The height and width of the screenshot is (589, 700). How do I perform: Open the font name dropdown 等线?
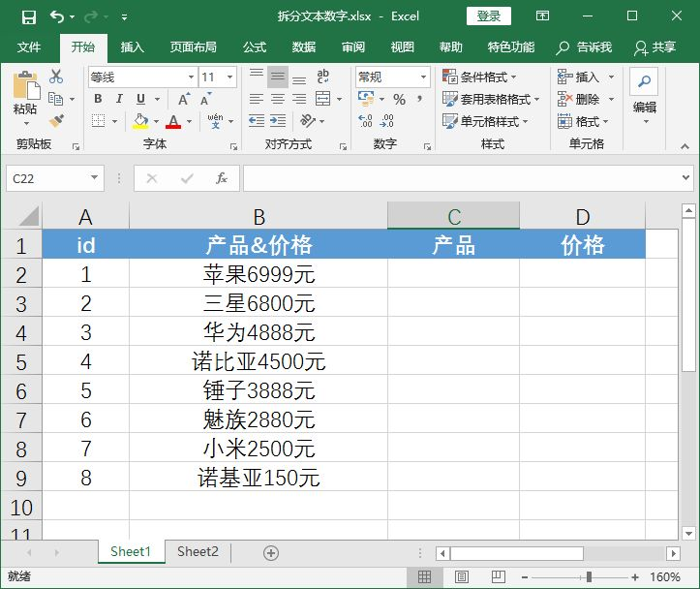191,77
